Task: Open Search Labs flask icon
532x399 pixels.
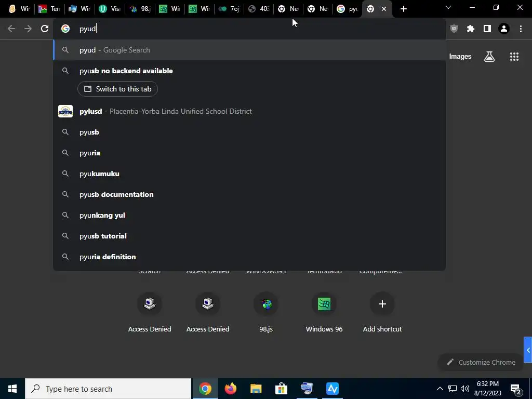Action: pyautogui.click(x=489, y=57)
